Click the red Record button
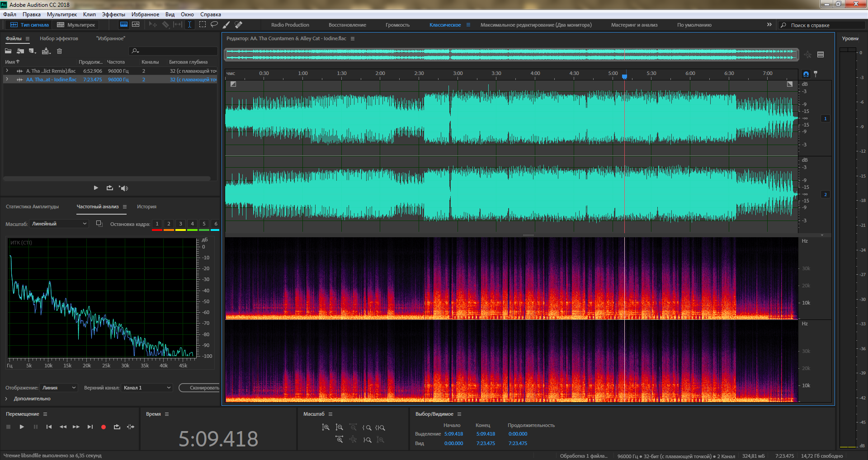This screenshot has height=460, width=868. tap(103, 427)
